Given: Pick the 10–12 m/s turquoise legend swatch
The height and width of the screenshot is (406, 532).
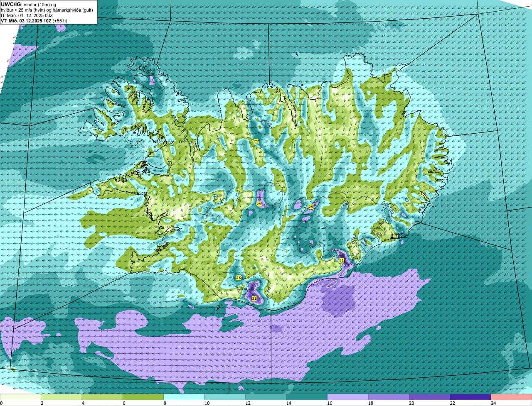Looking at the screenshot, I should pos(225,397).
